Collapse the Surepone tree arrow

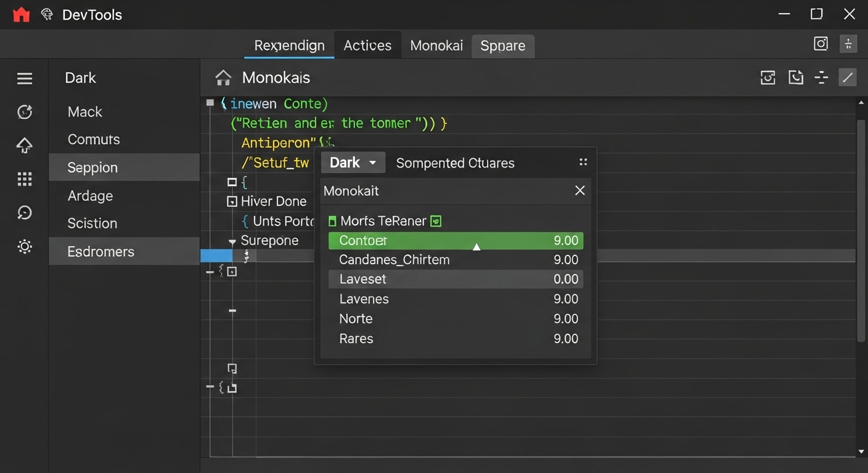232,242
